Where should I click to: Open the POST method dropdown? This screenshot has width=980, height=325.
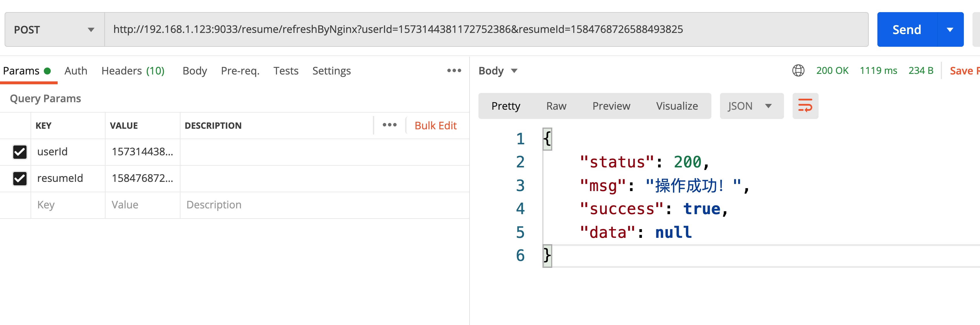[54, 30]
